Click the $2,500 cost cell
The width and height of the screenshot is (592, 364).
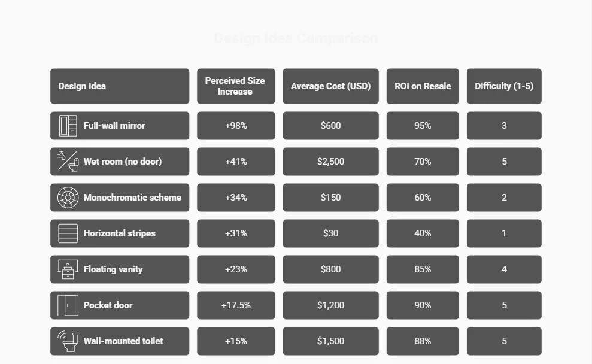[330, 162]
